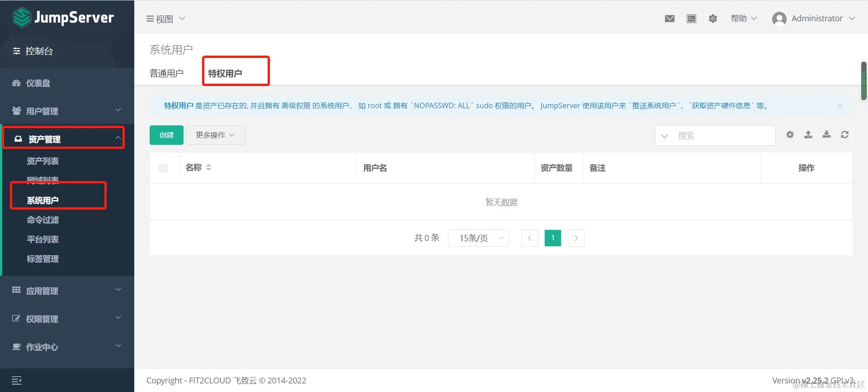This screenshot has height=392, width=868.
Task: Select page 1 in pagination
Action: click(552, 238)
